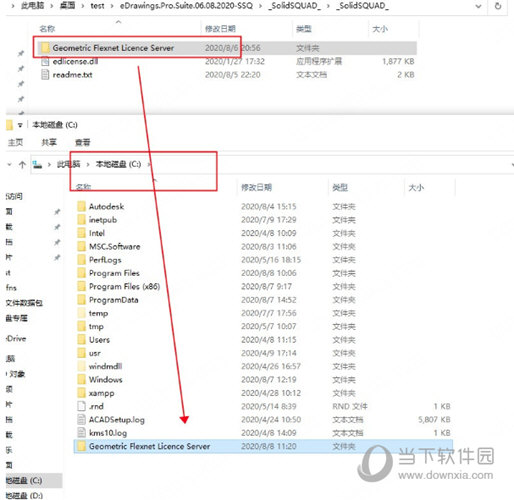Expand chevron after 本地磁盘 (C:) in breadcrumb
Image resolution: width=514 pixels, height=500 pixels.
[149, 164]
